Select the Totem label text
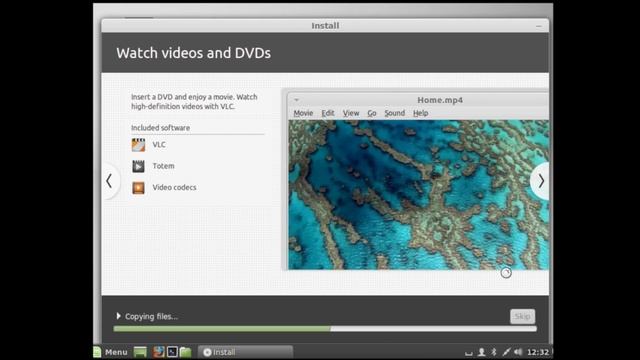640x360 pixels. 163,166
